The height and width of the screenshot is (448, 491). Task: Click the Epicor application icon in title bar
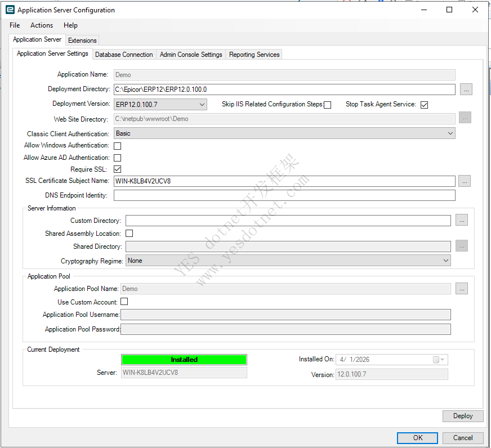click(10, 10)
